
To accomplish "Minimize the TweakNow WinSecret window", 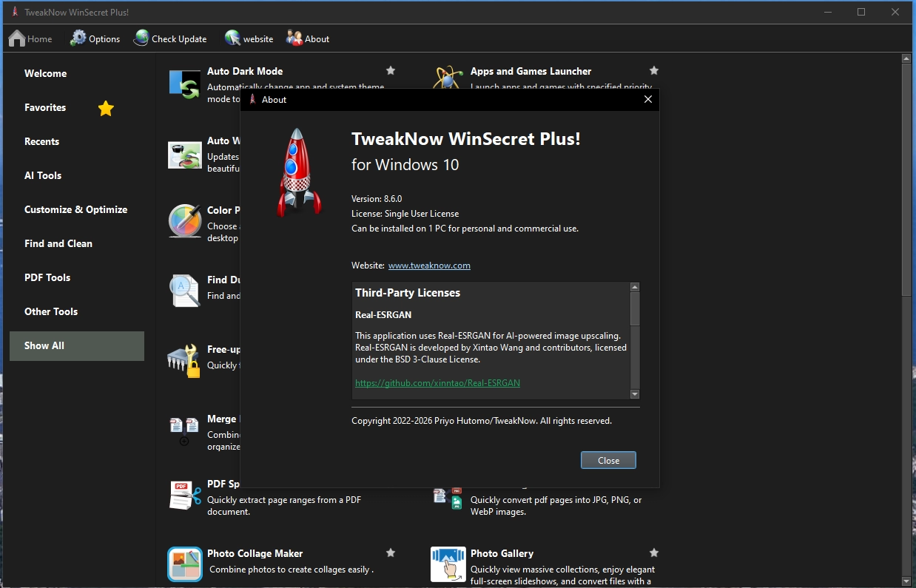I will pyautogui.click(x=827, y=13).
